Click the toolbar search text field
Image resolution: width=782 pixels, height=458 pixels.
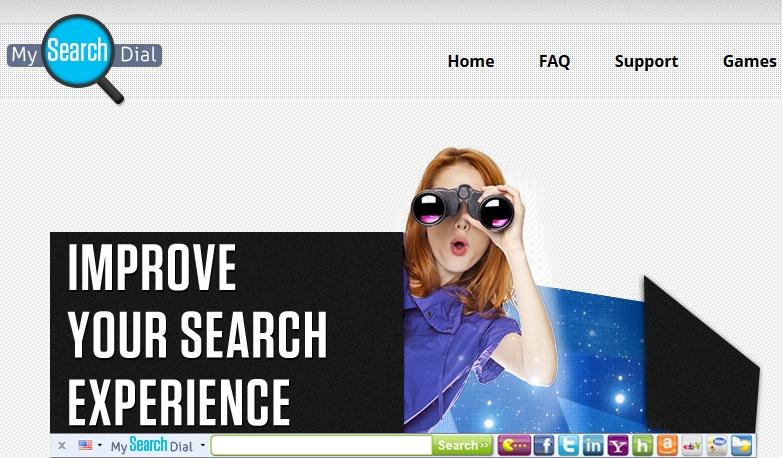click(x=321, y=445)
